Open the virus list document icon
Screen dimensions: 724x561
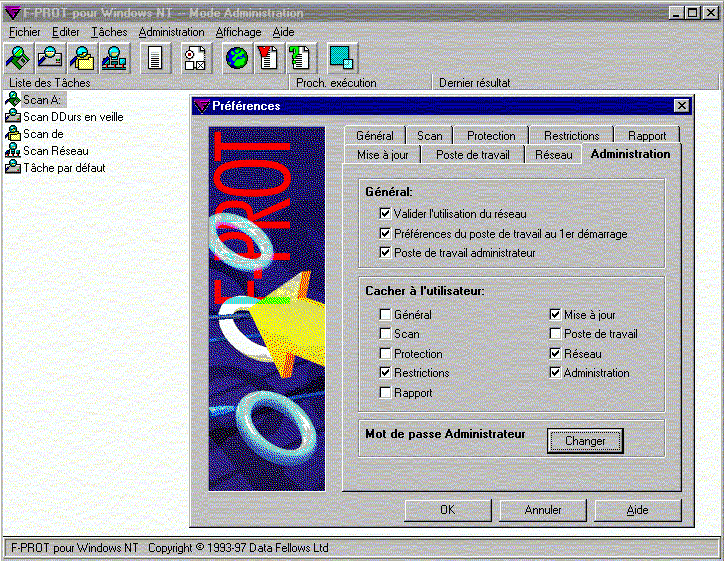coord(269,59)
